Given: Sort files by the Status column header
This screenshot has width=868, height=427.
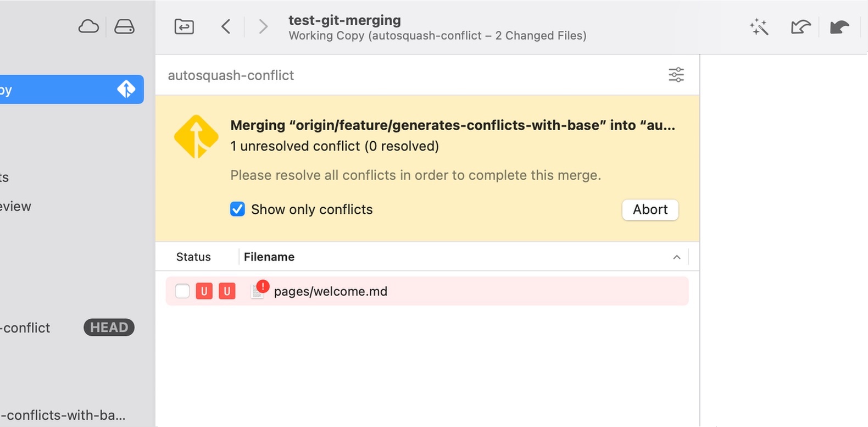Looking at the screenshot, I should 193,257.
